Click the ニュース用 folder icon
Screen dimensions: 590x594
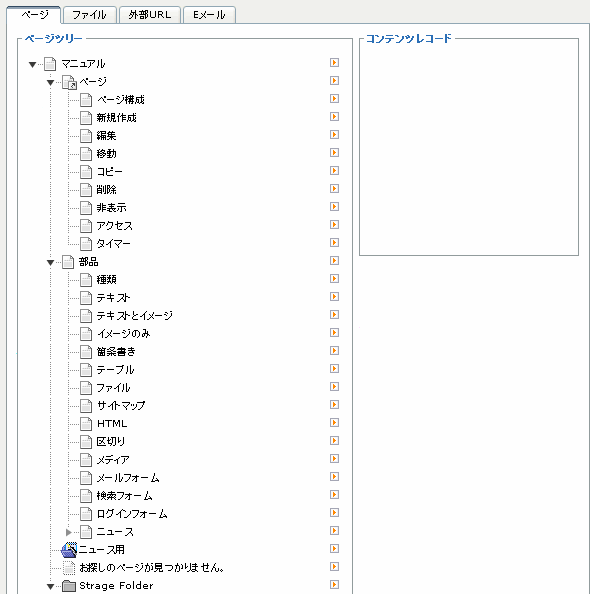pyautogui.click(x=69, y=550)
